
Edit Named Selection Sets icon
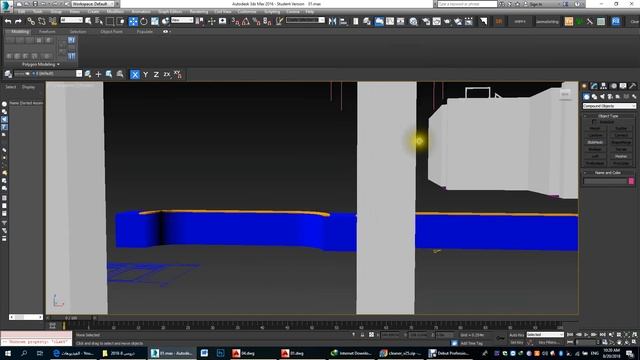point(280,21)
